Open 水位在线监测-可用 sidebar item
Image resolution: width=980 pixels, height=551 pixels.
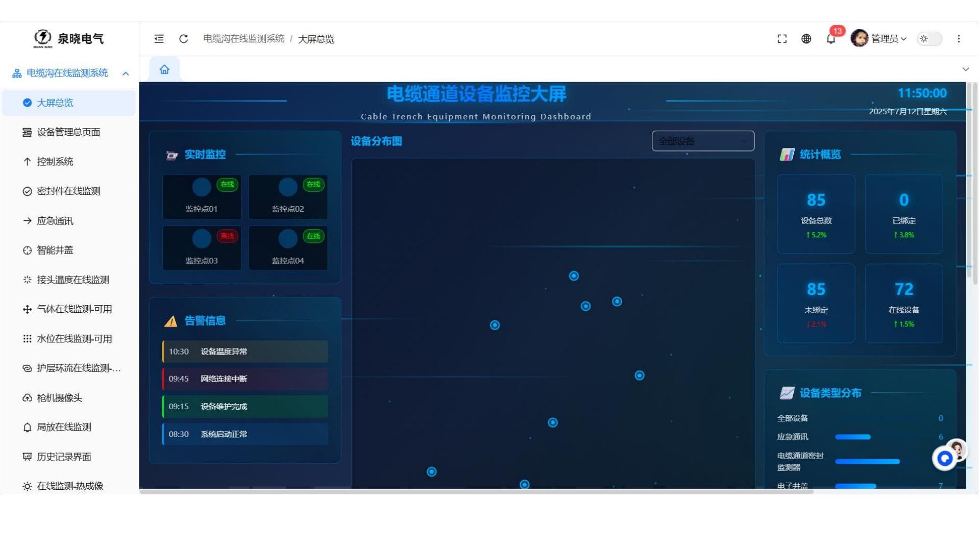pyautogui.click(x=69, y=339)
